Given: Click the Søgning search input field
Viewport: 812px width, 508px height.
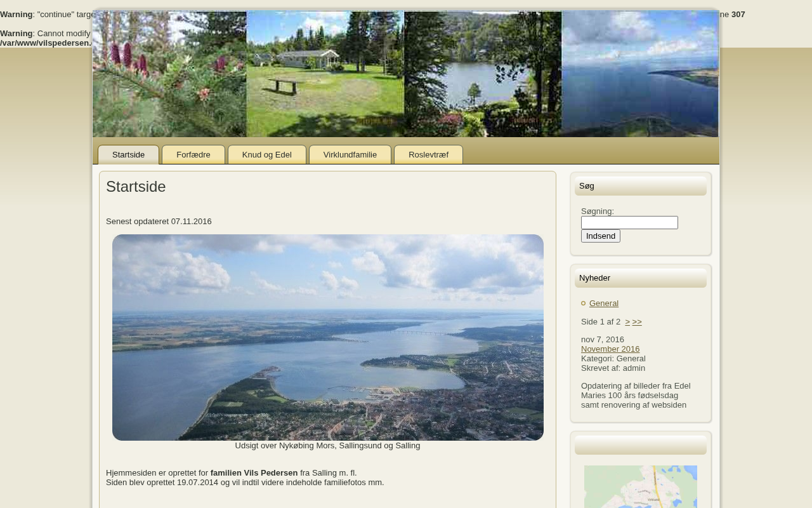Looking at the screenshot, I should coord(629,223).
